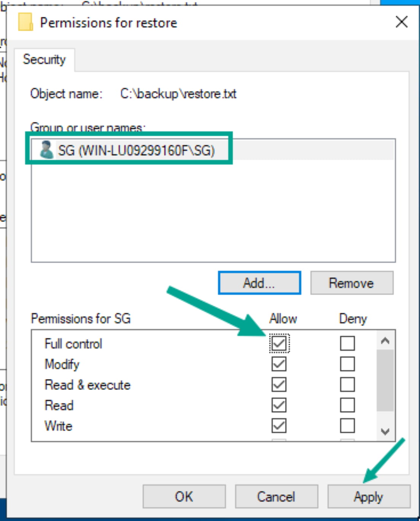Toggle Allow for Read & execute
Screen dimensions: 420x521
click(x=279, y=385)
